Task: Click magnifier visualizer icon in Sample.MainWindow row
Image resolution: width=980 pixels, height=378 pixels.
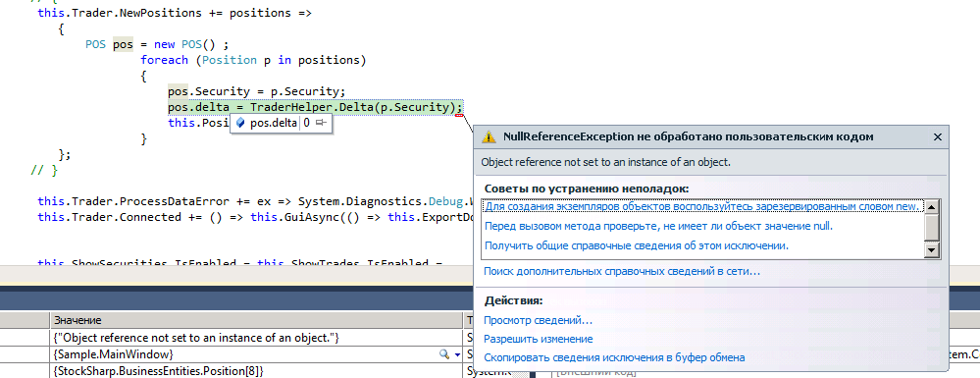Action: (x=444, y=354)
